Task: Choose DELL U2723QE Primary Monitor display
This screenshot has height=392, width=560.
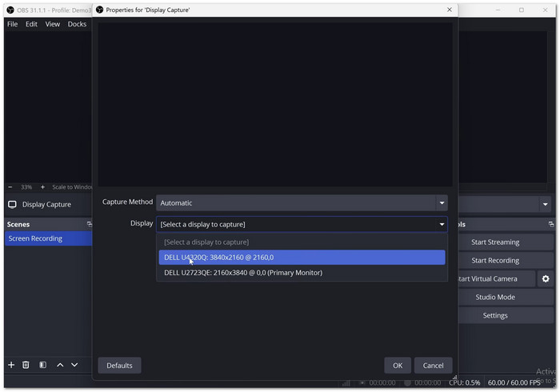Action: pos(302,273)
